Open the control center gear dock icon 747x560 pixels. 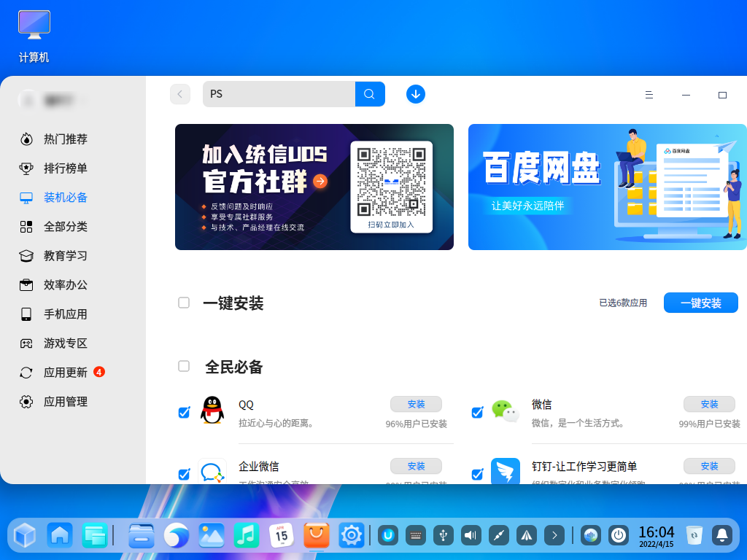(x=351, y=535)
